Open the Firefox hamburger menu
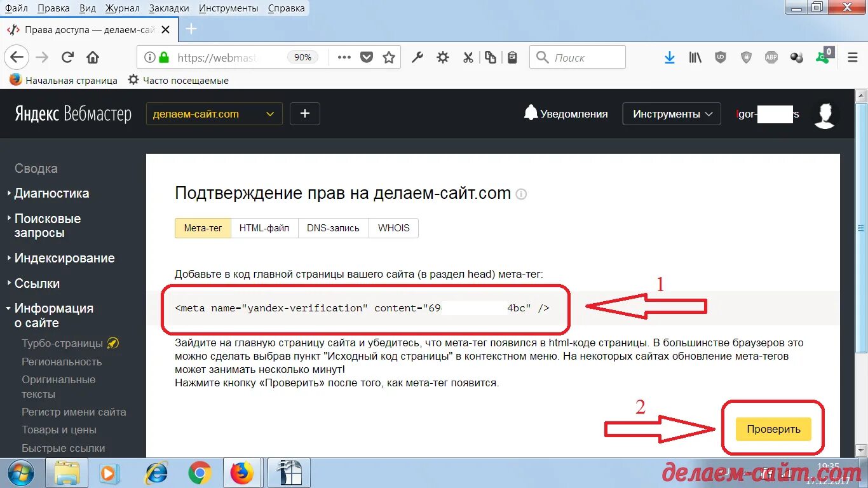Screen dimensions: 868x488 tap(853, 57)
